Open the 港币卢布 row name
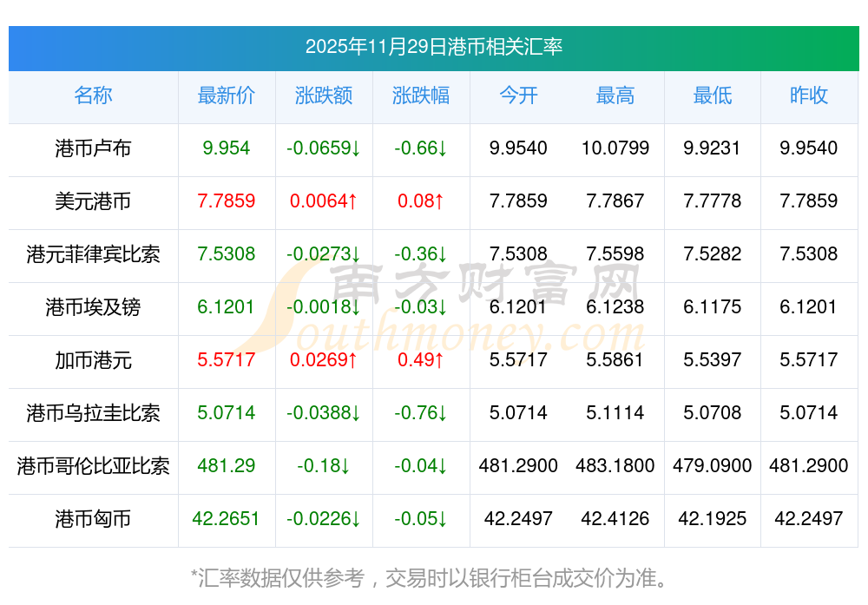Viewport: 868px width, 605px height. click(x=93, y=148)
